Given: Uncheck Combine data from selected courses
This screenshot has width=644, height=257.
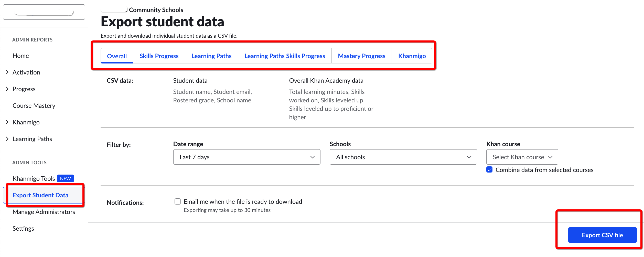Looking at the screenshot, I should click(x=489, y=170).
